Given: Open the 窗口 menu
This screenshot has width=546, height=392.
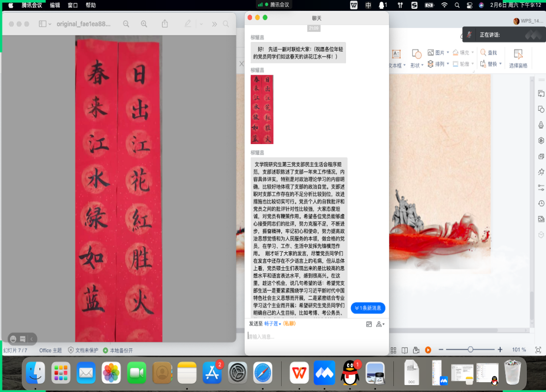Looking at the screenshot, I should tap(72, 5).
